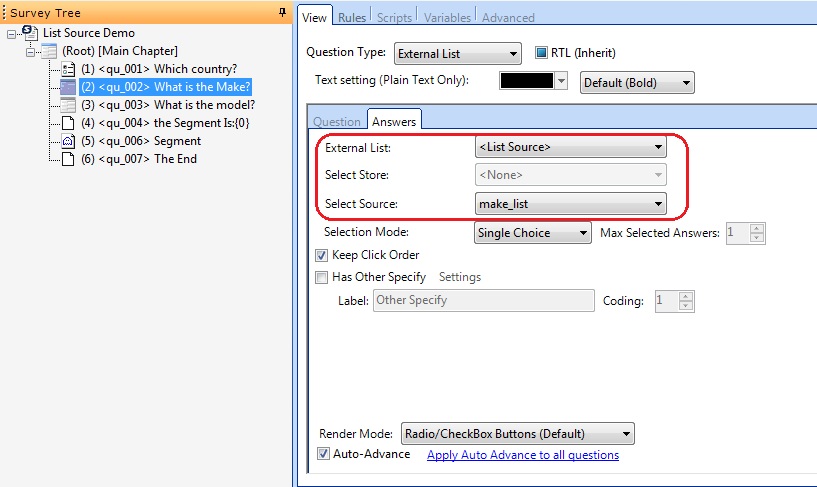Click the pin icon on Survey Tree panel
This screenshot has width=817, height=487.
point(282,12)
